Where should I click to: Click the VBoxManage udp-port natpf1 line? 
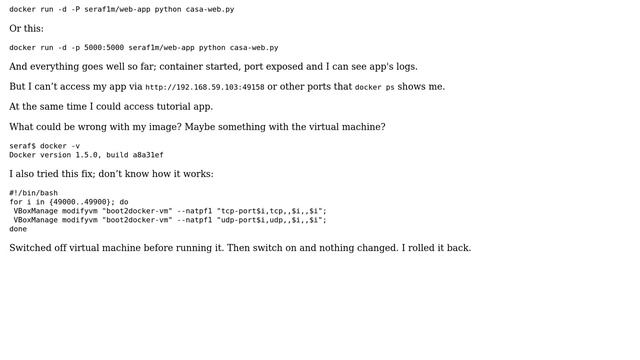tap(170, 220)
